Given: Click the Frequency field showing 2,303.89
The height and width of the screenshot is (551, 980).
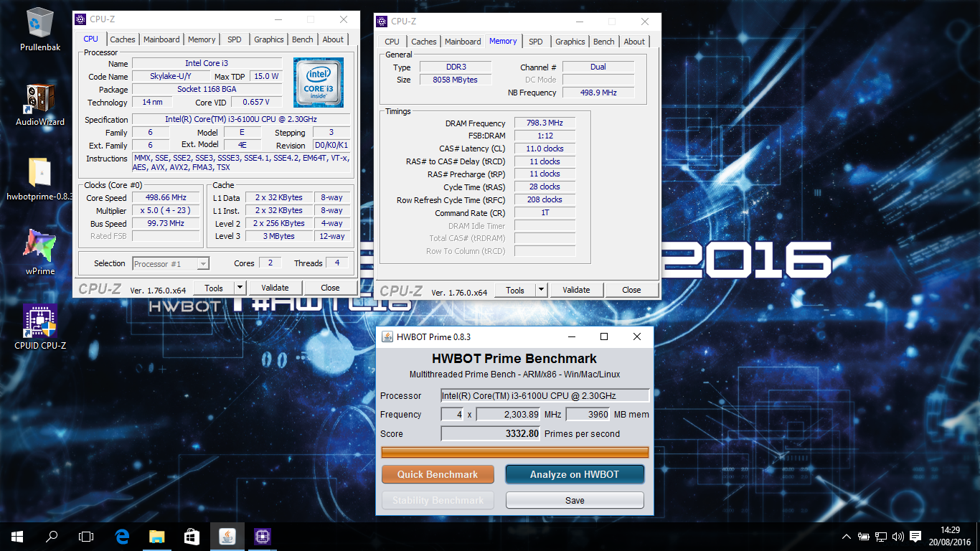Looking at the screenshot, I should pyautogui.click(x=508, y=415).
